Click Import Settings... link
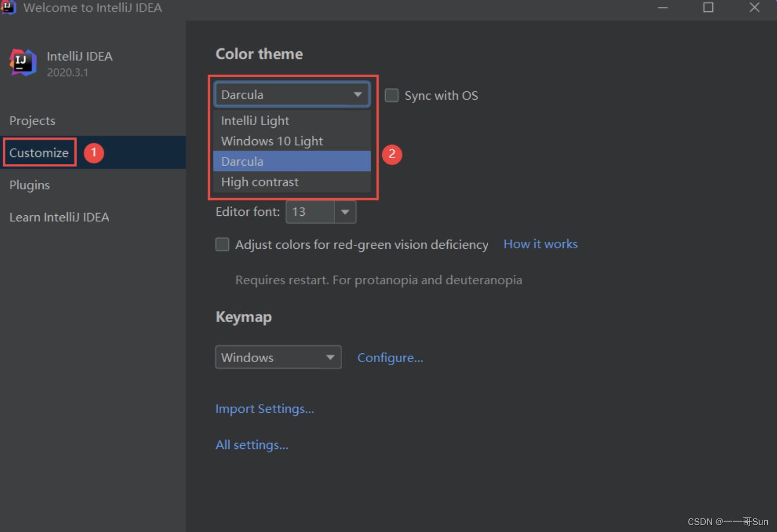Image resolution: width=777 pixels, height=532 pixels. click(x=264, y=409)
